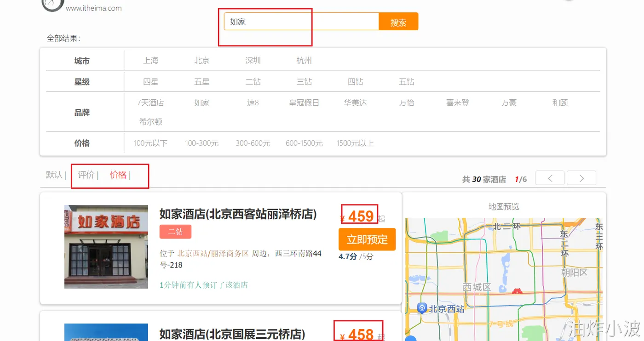Filter price 100-300元
The width and height of the screenshot is (644, 341).
(x=201, y=143)
